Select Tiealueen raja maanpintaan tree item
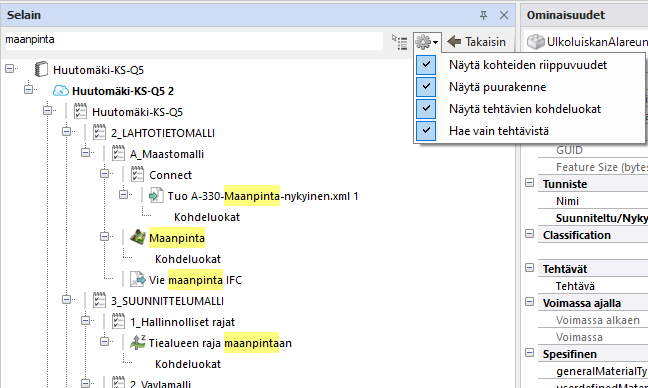648x388 pixels. 220,343
